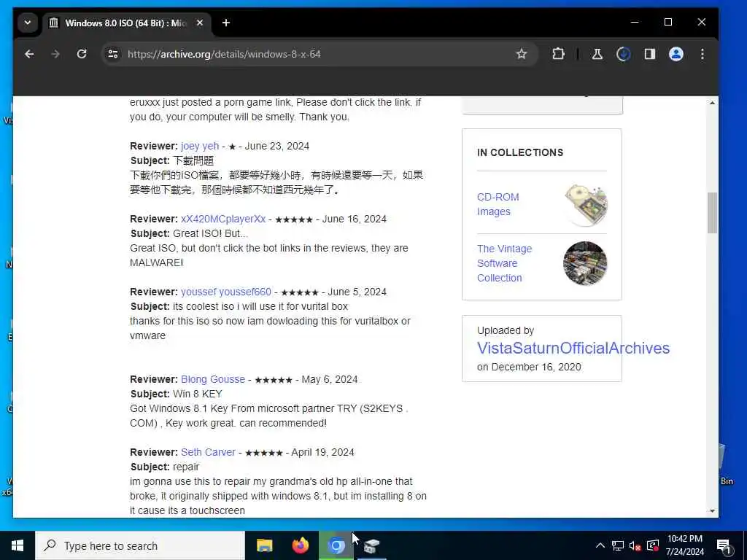Screen dimensions: 747x560
Task: Open reviewer xX420MCplayerXx profile
Action: (x=223, y=219)
